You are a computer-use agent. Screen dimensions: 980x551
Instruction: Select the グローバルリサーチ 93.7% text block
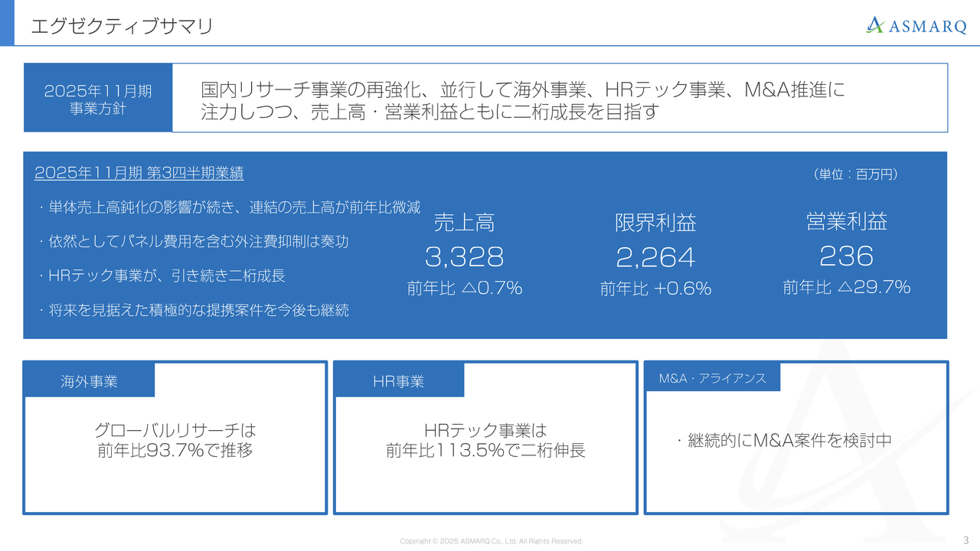(175, 440)
